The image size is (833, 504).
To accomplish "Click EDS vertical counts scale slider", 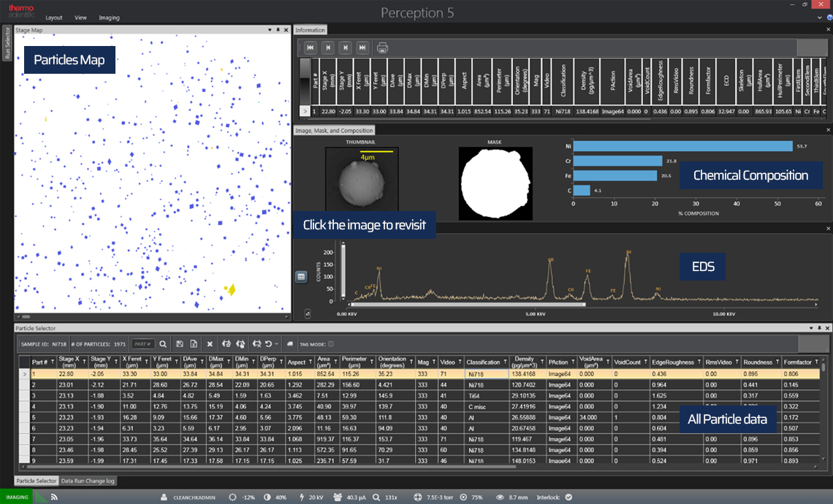I will click(x=343, y=272).
